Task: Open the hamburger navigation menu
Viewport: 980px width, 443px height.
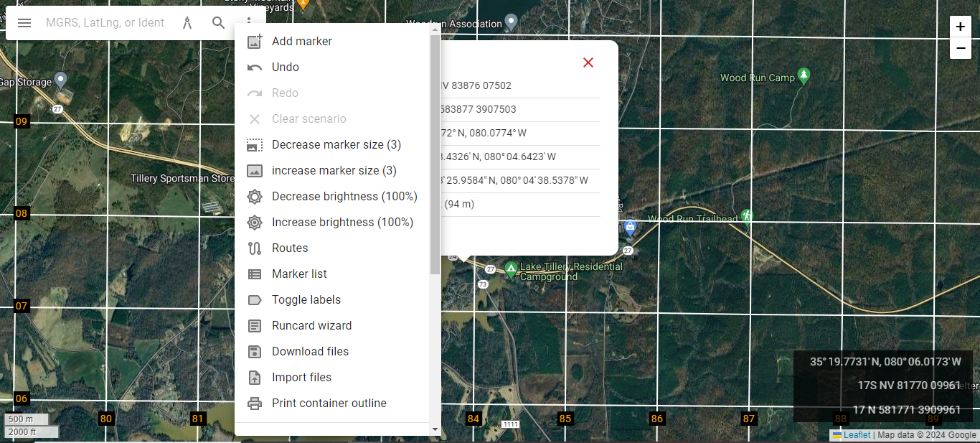Action: pyautogui.click(x=24, y=22)
